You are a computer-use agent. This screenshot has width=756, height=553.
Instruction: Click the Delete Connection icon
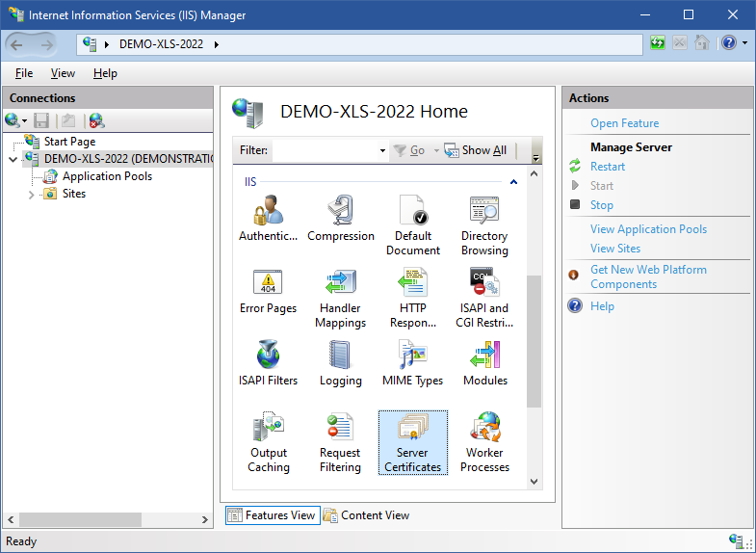(x=97, y=120)
